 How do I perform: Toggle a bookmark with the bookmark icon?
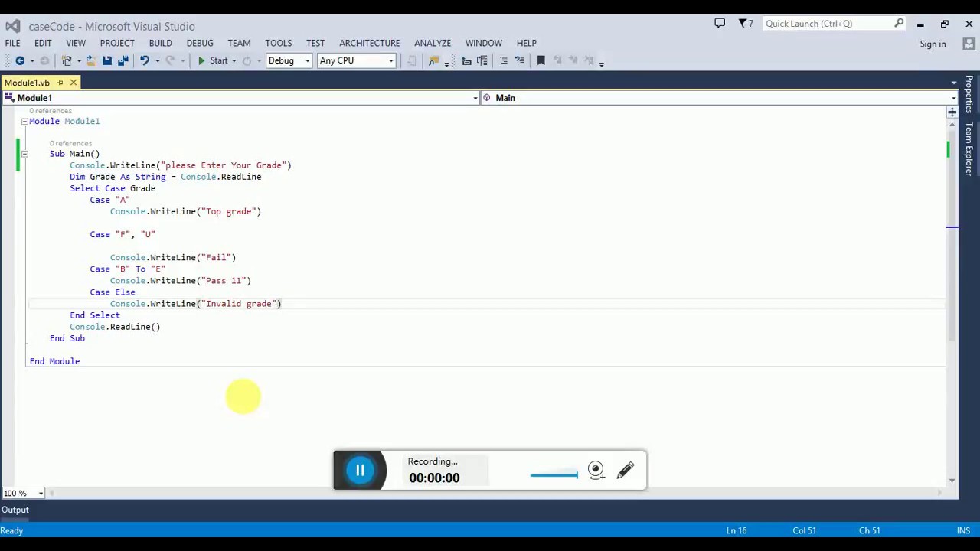click(x=541, y=60)
